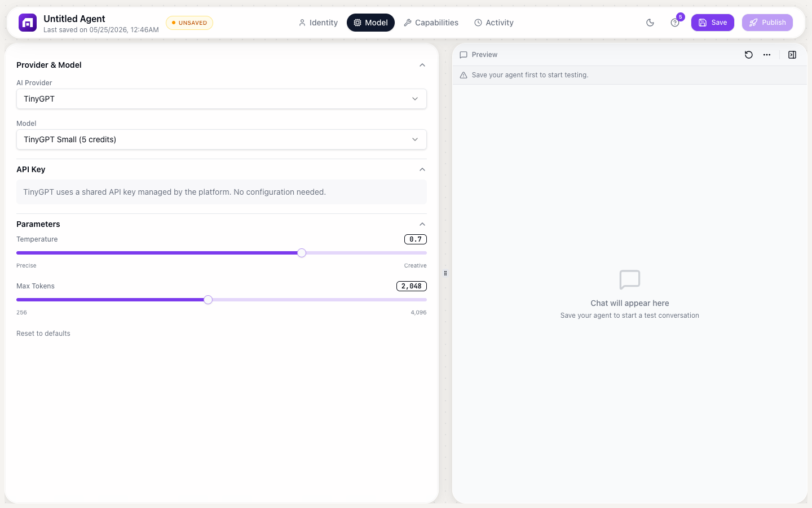Publish the agent
The width and height of the screenshot is (812, 508).
pos(767,23)
